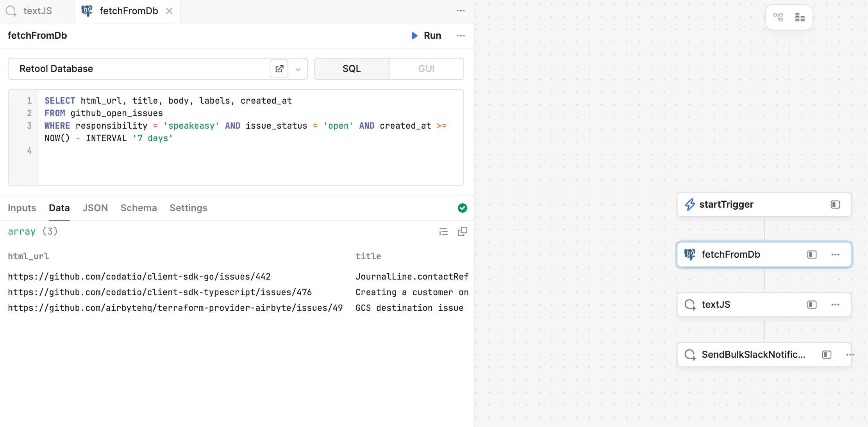Click the green success status icon
Image resolution: width=868 pixels, height=427 pixels.
tap(463, 208)
